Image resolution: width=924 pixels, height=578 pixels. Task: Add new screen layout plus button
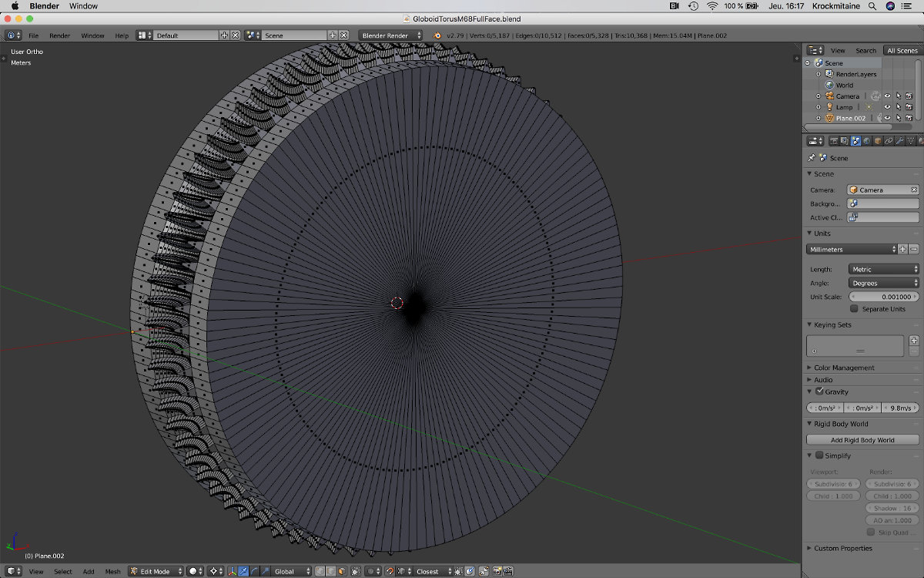[225, 35]
